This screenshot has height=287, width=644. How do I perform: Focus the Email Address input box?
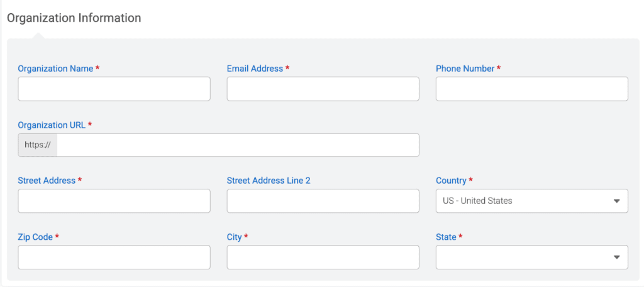tap(323, 89)
